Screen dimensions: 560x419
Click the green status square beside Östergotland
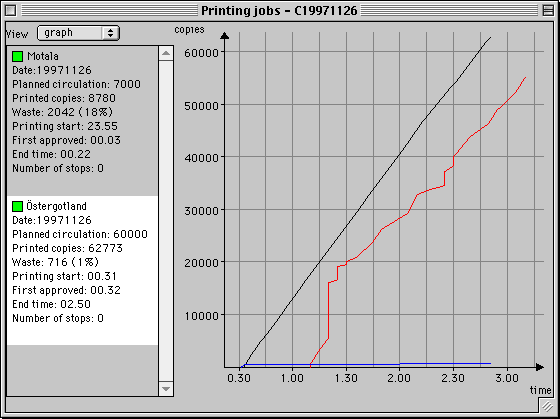pos(18,206)
